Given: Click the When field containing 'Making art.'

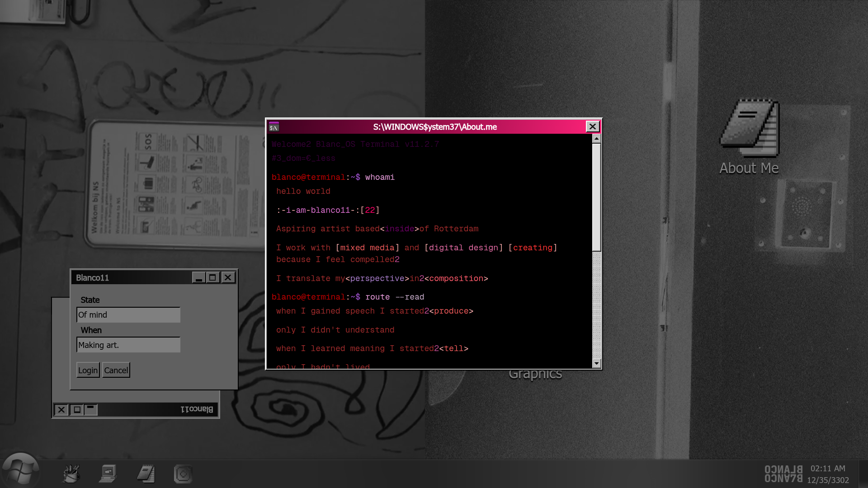Looking at the screenshot, I should 128,345.
